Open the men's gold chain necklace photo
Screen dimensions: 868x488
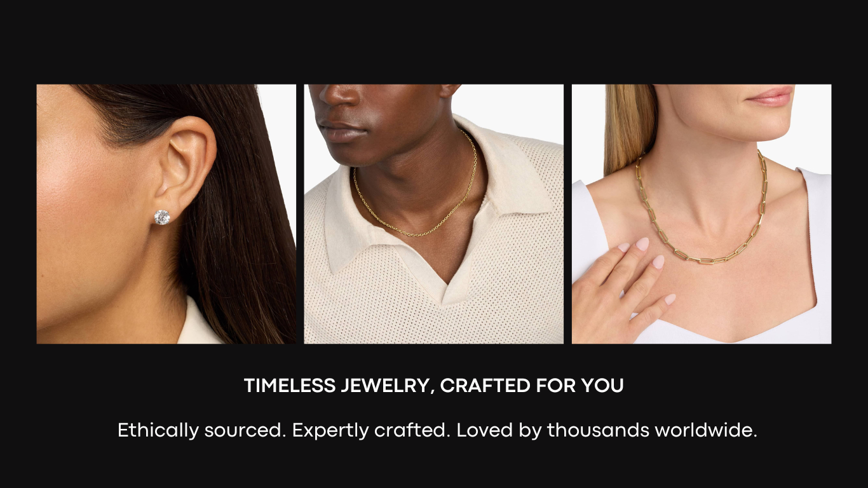point(434,214)
